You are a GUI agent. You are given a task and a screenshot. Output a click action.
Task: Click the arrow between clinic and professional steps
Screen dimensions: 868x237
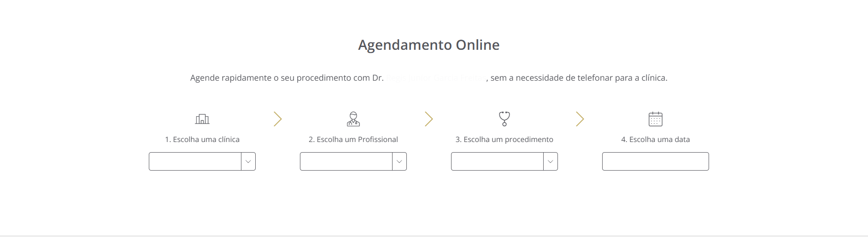(x=277, y=119)
